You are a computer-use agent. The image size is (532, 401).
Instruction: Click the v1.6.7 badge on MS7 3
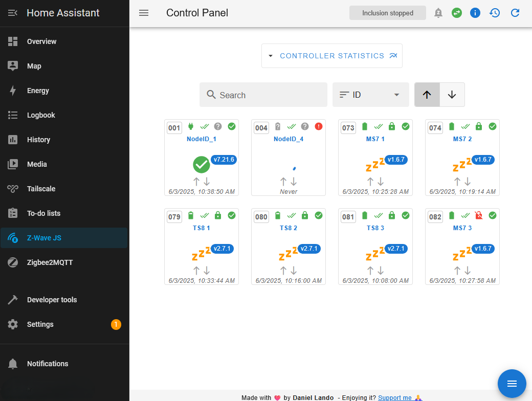tap(483, 249)
